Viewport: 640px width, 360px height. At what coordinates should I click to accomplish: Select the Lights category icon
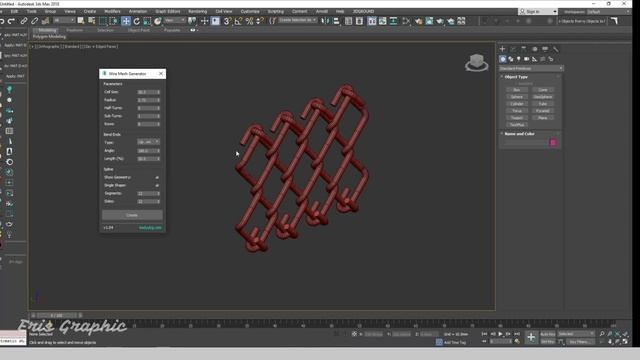click(x=518, y=59)
